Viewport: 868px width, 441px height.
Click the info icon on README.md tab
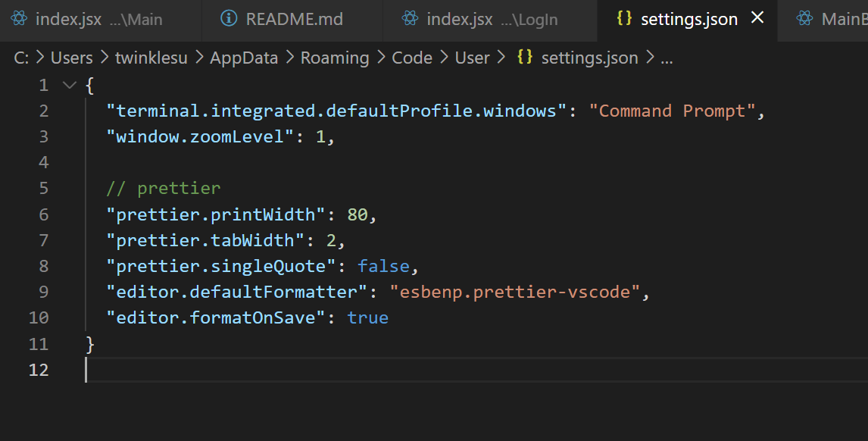229,18
